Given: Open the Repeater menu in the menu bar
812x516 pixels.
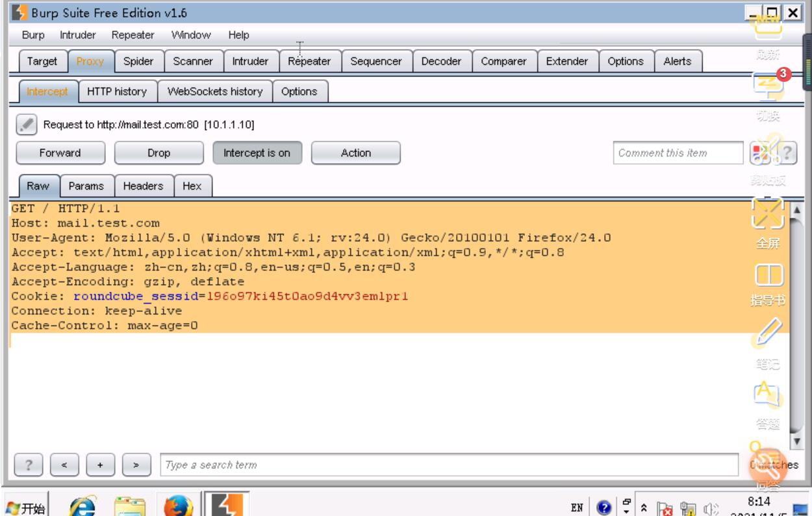Looking at the screenshot, I should (x=133, y=35).
